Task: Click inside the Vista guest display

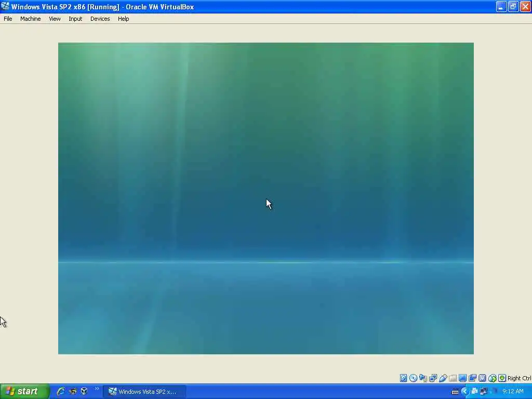Action: (x=265, y=198)
